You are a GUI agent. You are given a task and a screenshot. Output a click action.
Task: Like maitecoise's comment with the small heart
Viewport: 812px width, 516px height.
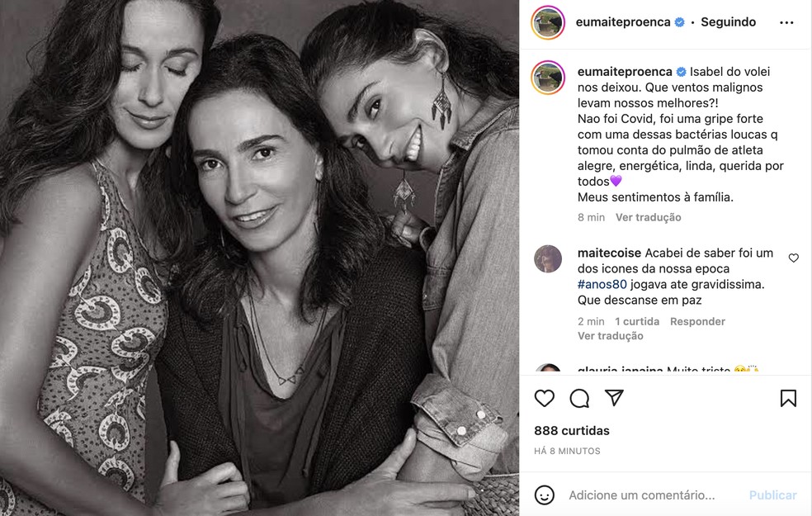[x=793, y=258]
